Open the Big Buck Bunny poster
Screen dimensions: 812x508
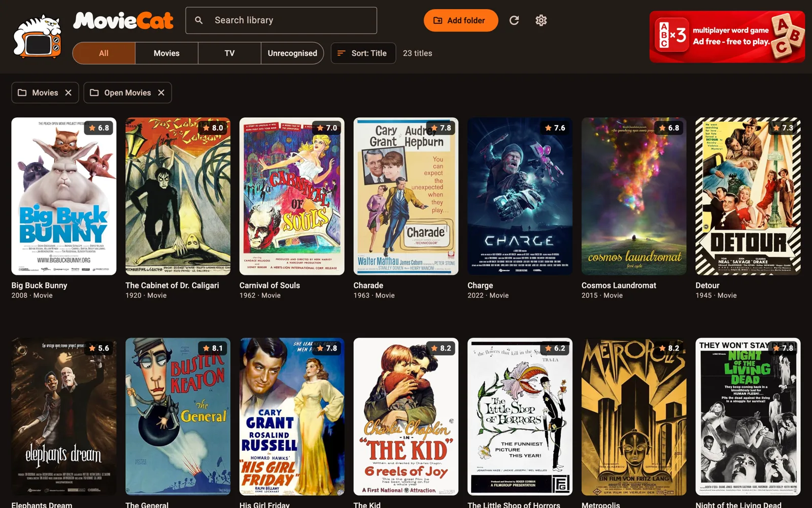click(64, 197)
